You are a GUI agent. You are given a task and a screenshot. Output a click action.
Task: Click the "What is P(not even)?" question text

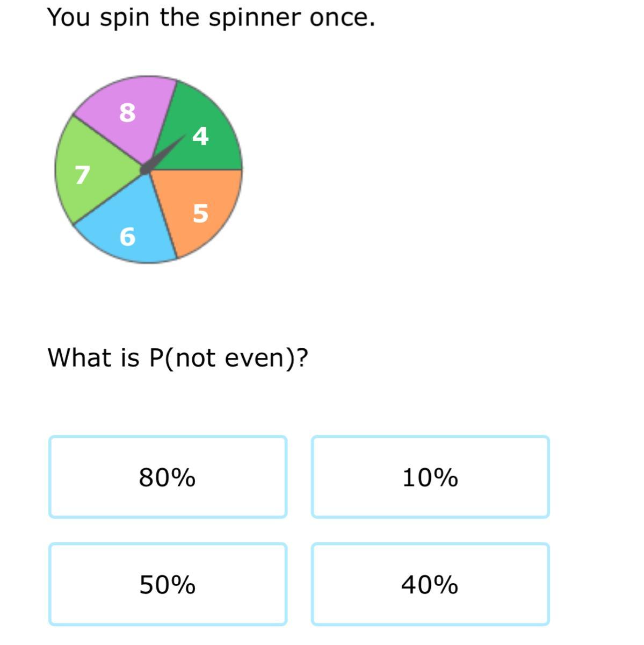point(178,357)
